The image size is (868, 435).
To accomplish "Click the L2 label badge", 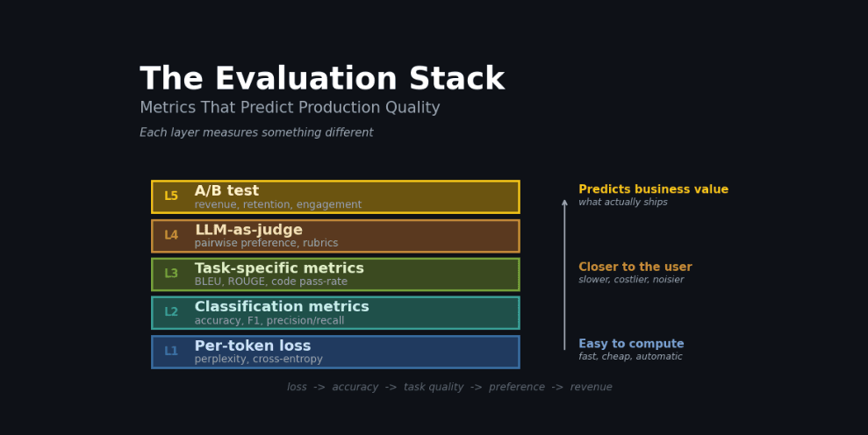I will 171,312.
